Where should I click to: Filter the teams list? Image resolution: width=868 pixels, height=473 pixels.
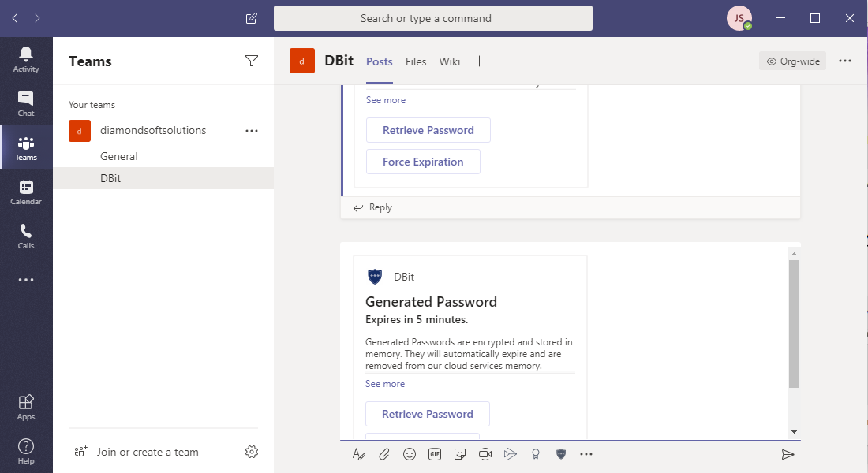pos(252,61)
